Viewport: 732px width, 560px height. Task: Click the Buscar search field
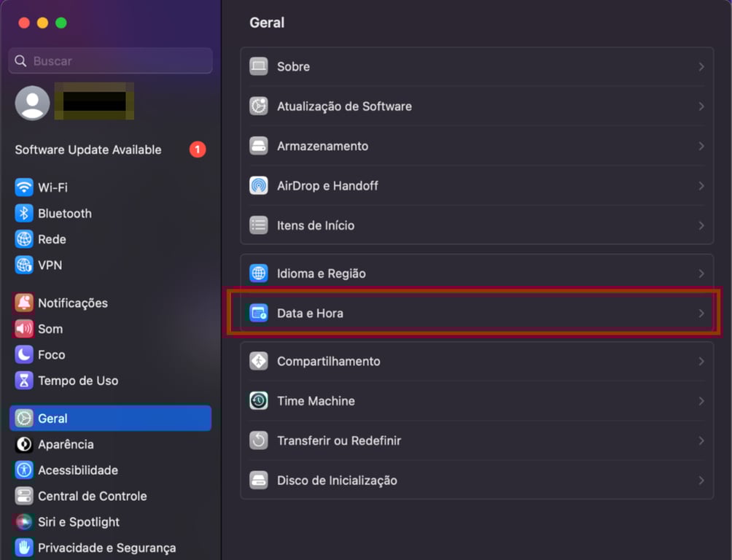tap(109, 61)
